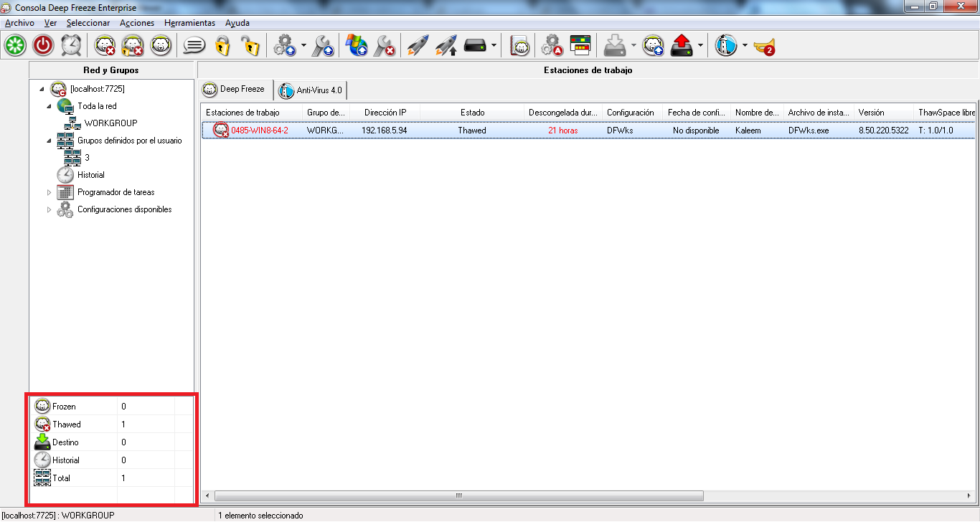
Task: Open dropdown arrow beside lighthouse icon
Action: coord(745,46)
